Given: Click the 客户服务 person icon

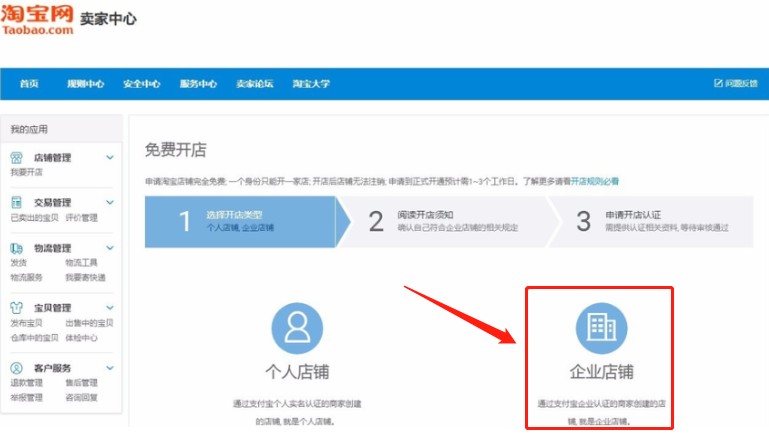Looking at the screenshot, I should (16, 368).
